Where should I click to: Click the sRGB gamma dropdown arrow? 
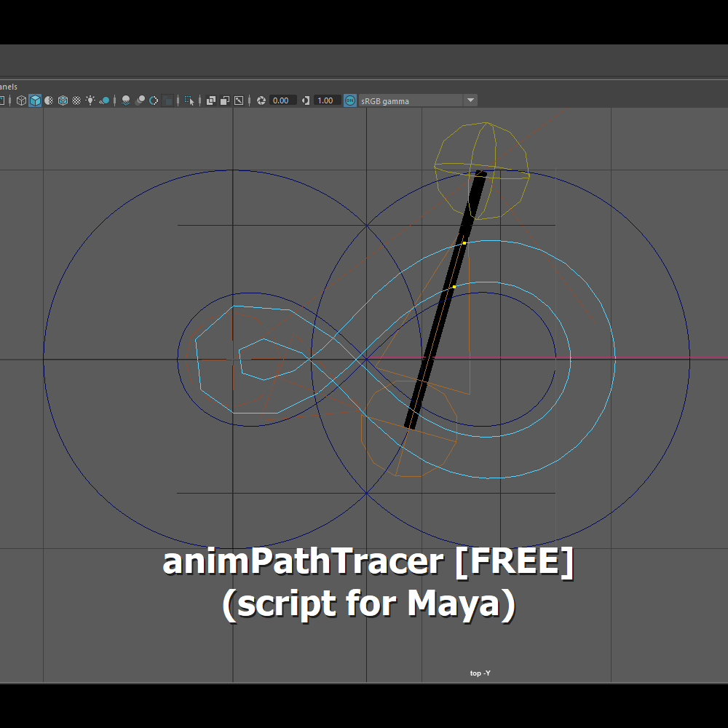(x=470, y=100)
